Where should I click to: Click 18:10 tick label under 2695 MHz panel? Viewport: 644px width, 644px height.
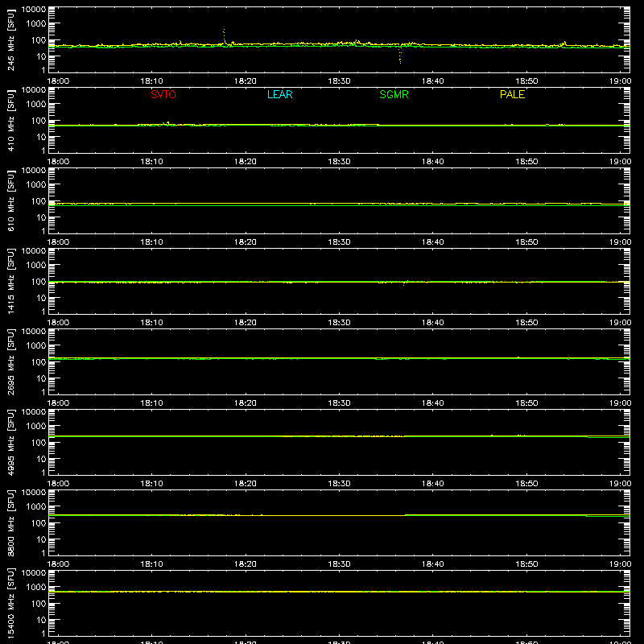click(152, 403)
